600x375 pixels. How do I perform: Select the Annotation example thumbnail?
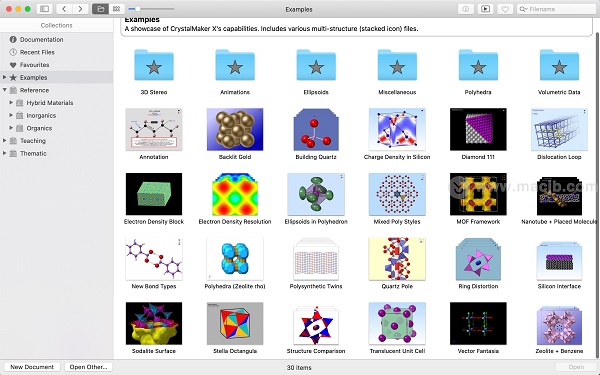point(154,129)
